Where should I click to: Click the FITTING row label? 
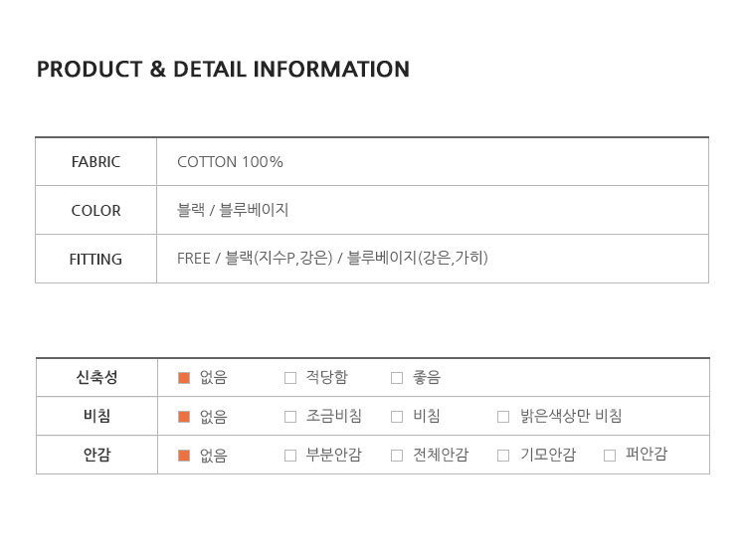point(95,259)
